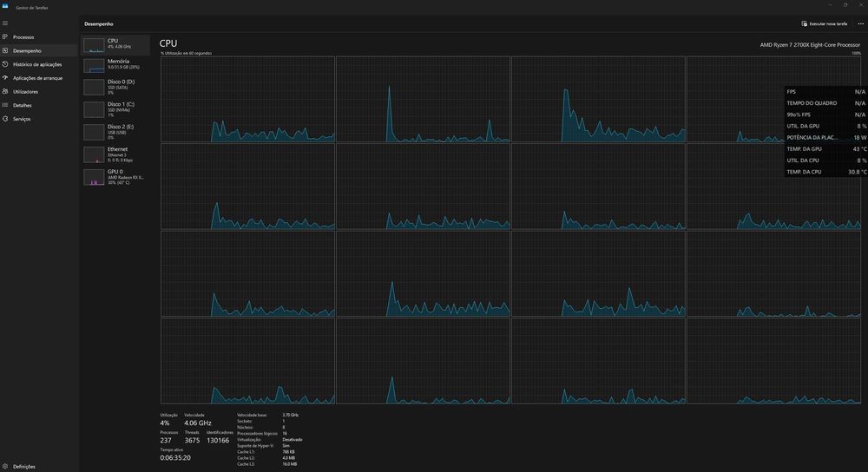Click the three-dot more options button
868x472 pixels.
860,23
